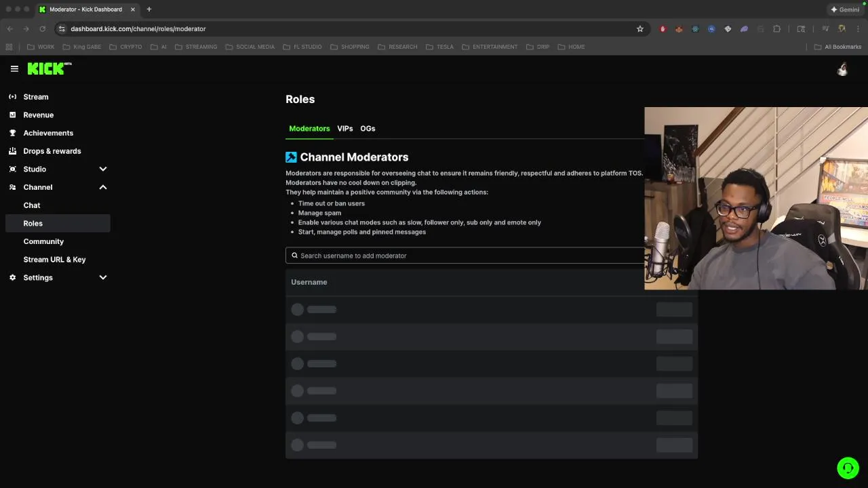Switch to the VIPs tab
Image resolution: width=868 pixels, height=488 pixels.
tap(345, 129)
